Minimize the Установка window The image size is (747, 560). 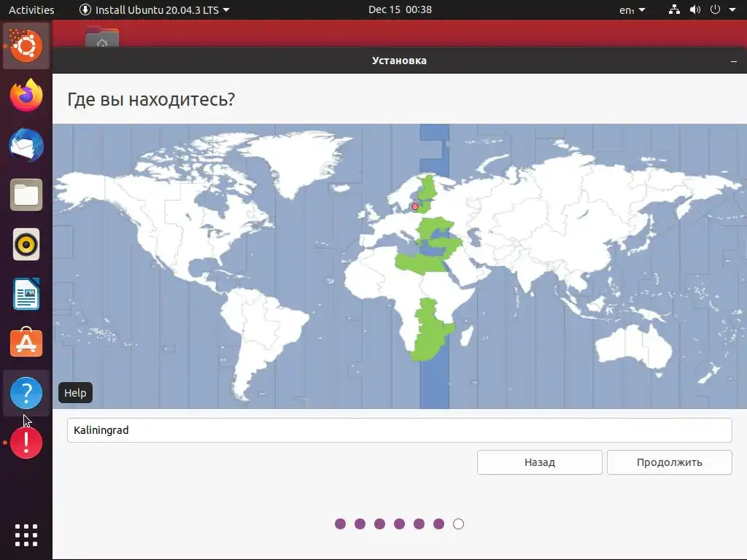[734, 61]
